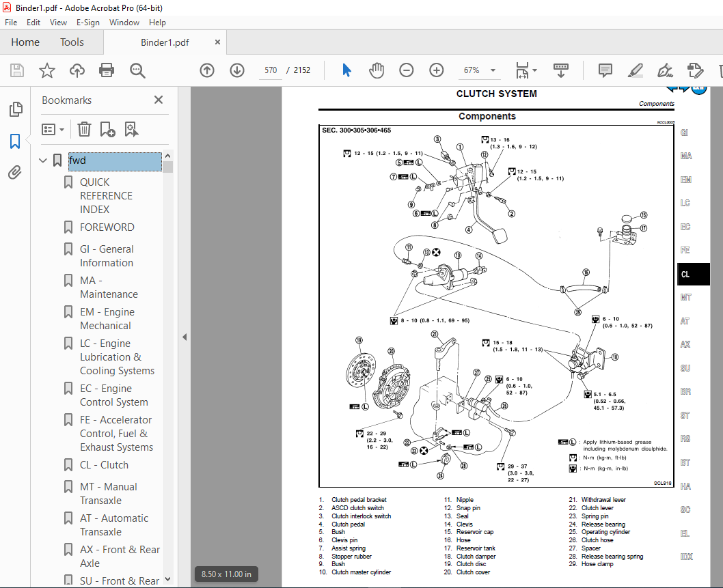The width and height of the screenshot is (723, 588).
Task: Click the fwd bookmark name field
Action: [x=115, y=160]
